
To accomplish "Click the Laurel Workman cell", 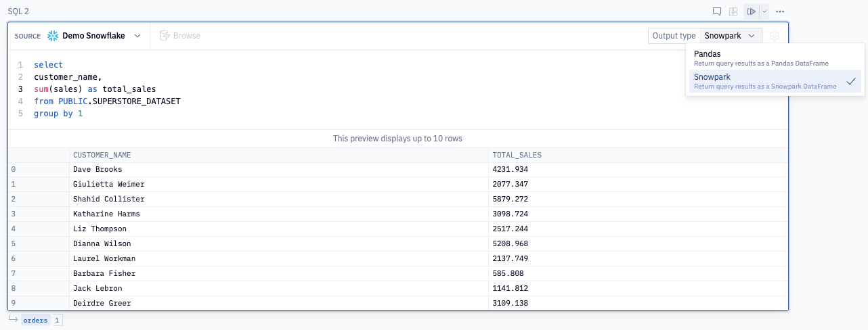I will (279, 258).
